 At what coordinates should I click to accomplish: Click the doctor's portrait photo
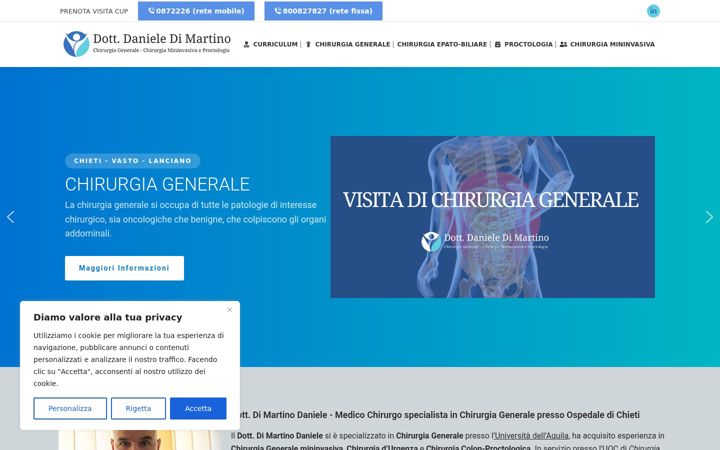coord(141,440)
